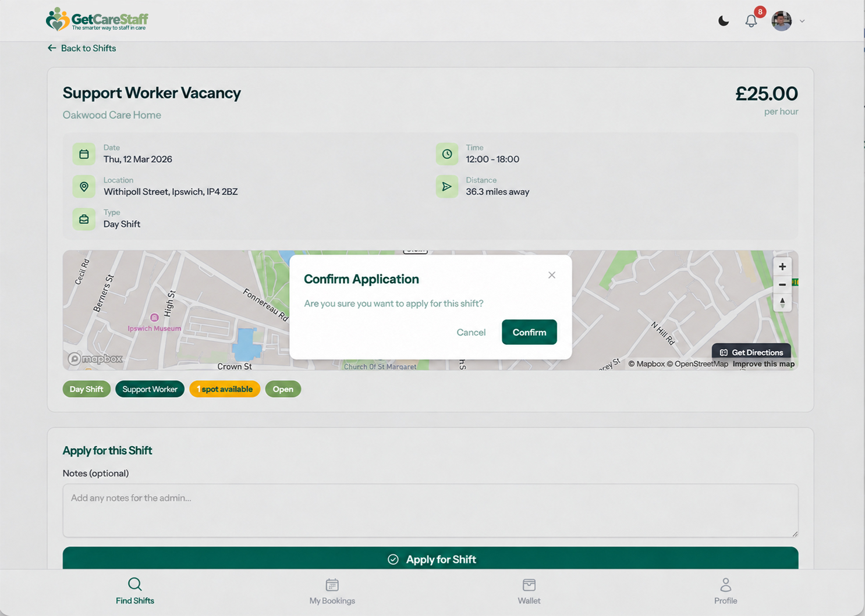Click the calendar icon beside Date
Viewport: 865px width, 616px height.
(84, 154)
